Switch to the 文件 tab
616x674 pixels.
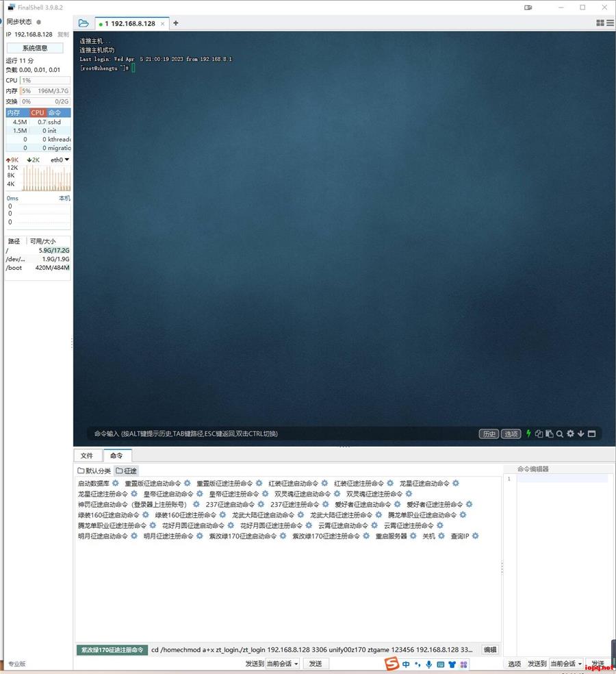tap(87, 455)
